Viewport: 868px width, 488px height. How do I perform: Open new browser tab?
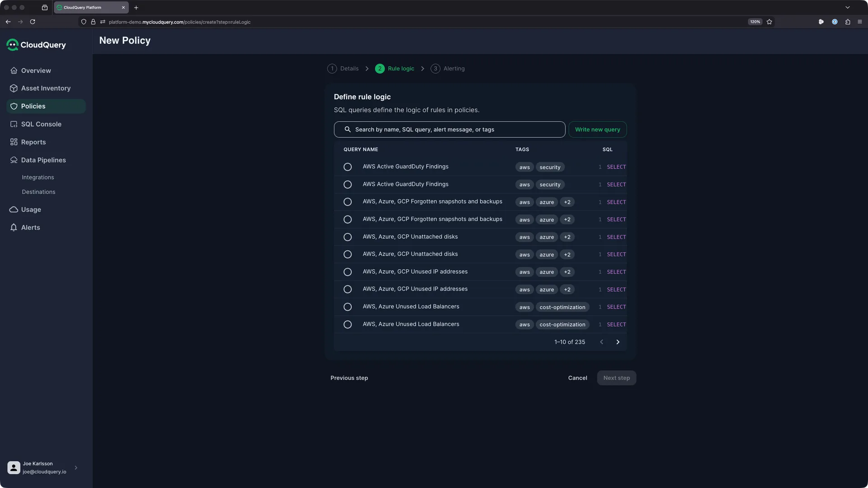tap(136, 7)
